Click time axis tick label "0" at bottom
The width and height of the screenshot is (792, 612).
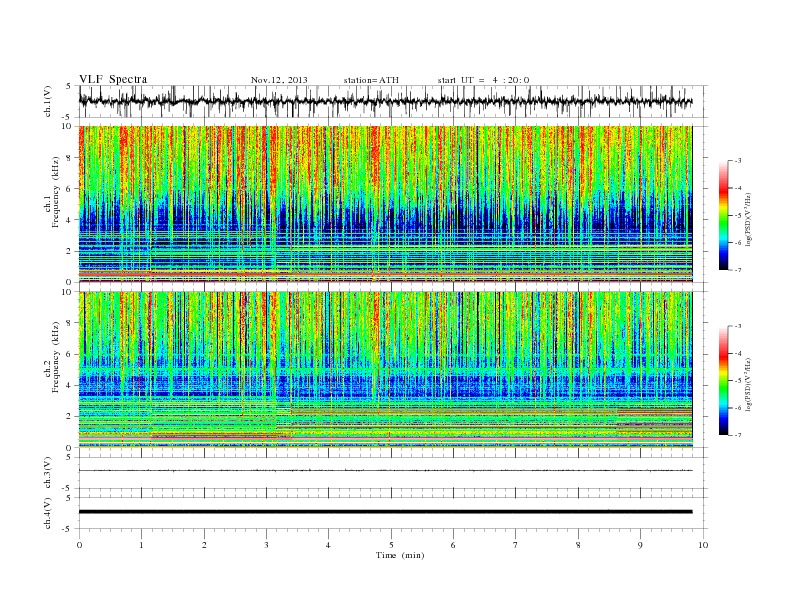(79, 545)
